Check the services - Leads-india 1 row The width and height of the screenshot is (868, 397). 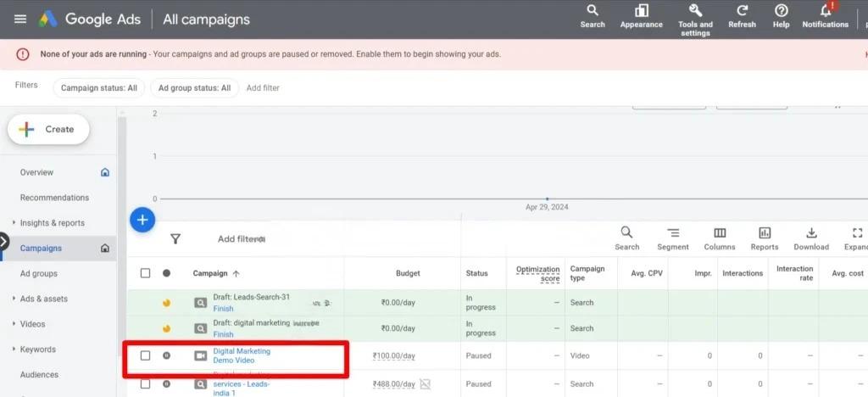tap(145, 383)
